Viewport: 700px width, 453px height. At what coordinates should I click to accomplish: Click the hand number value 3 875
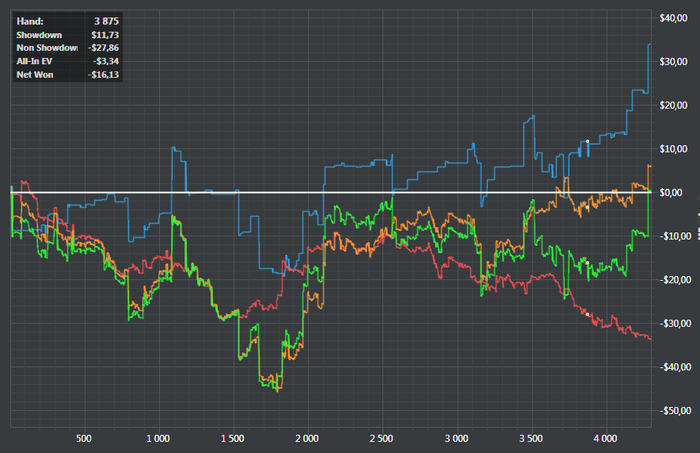click(x=106, y=21)
